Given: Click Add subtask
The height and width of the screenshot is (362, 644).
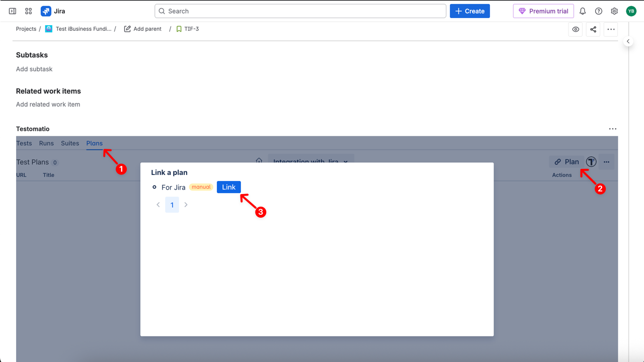Looking at the screenshot, I should pos(34,69).
